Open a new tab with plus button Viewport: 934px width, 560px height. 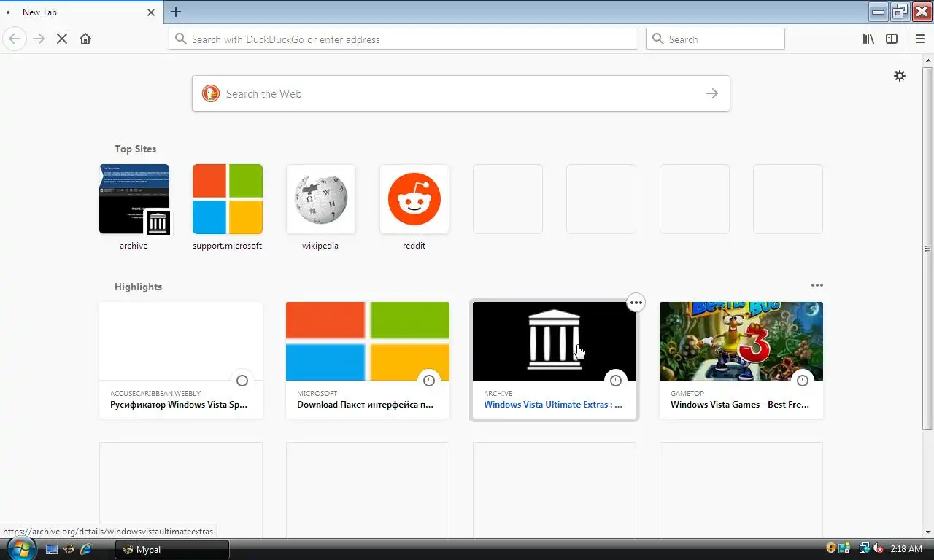pos(176,12)
